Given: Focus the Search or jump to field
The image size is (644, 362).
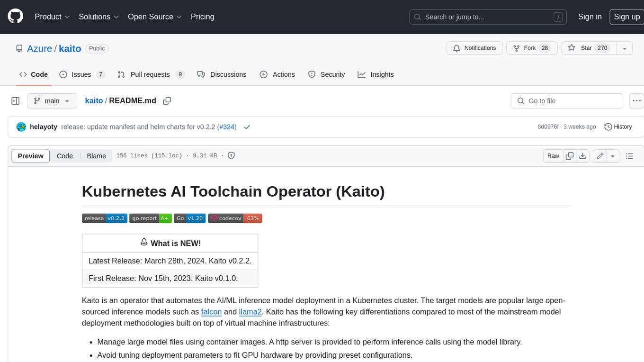Looking at the screenshot, I should click(489, 17).
